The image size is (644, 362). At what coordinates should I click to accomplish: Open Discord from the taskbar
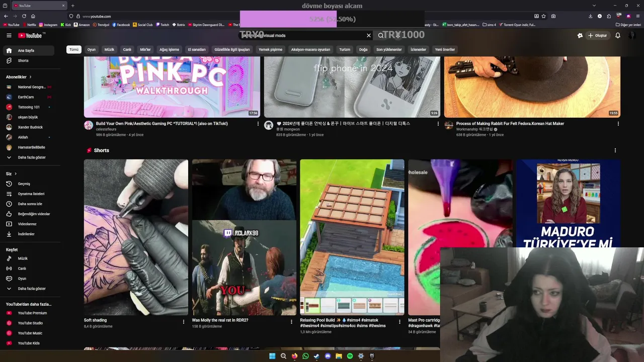(328, 356)
